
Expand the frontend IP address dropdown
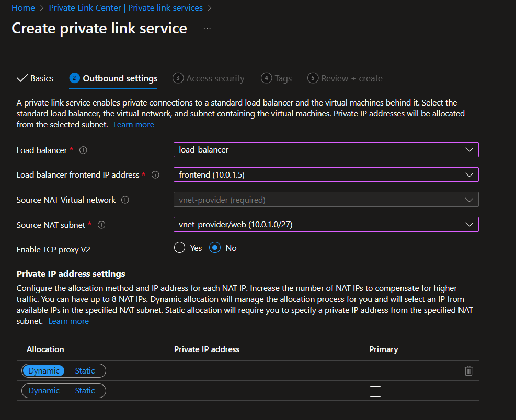pos(326,175)
